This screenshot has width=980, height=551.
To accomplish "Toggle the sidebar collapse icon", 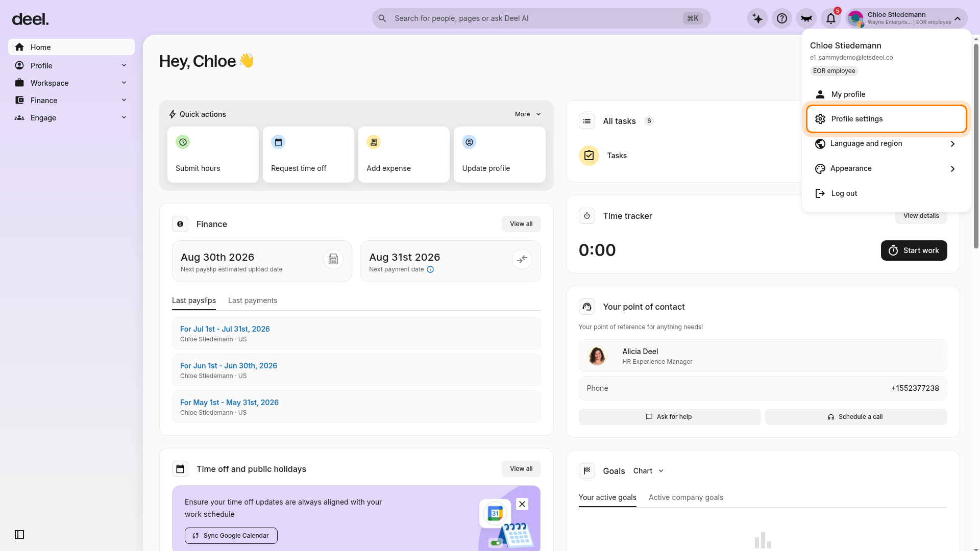I will click(19, 535).
